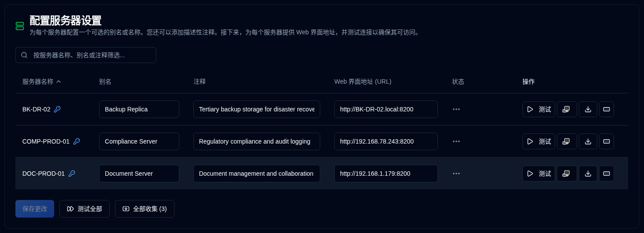The image size is (644, 233).
Task: Run 测试 for the DOC-PROD-01 server
Action: [538, 174]
